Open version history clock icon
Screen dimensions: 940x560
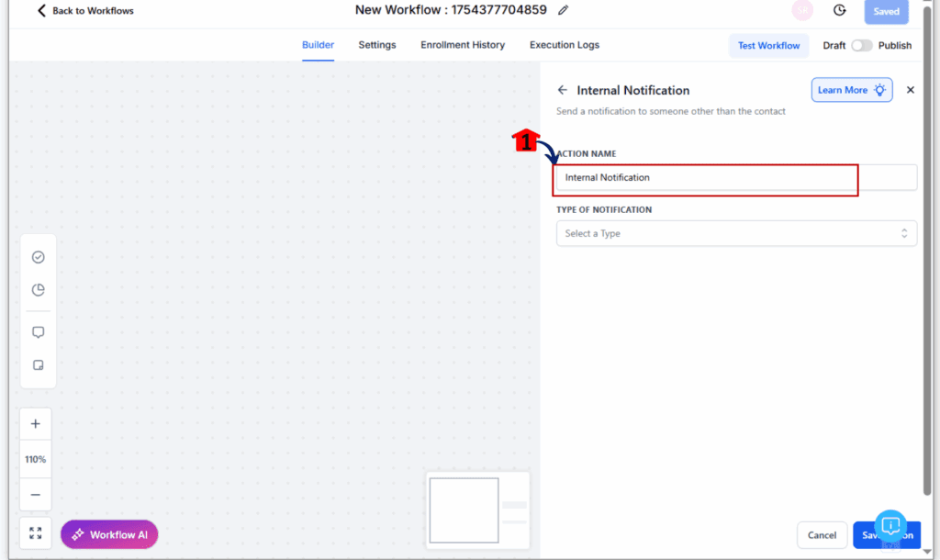839,10
